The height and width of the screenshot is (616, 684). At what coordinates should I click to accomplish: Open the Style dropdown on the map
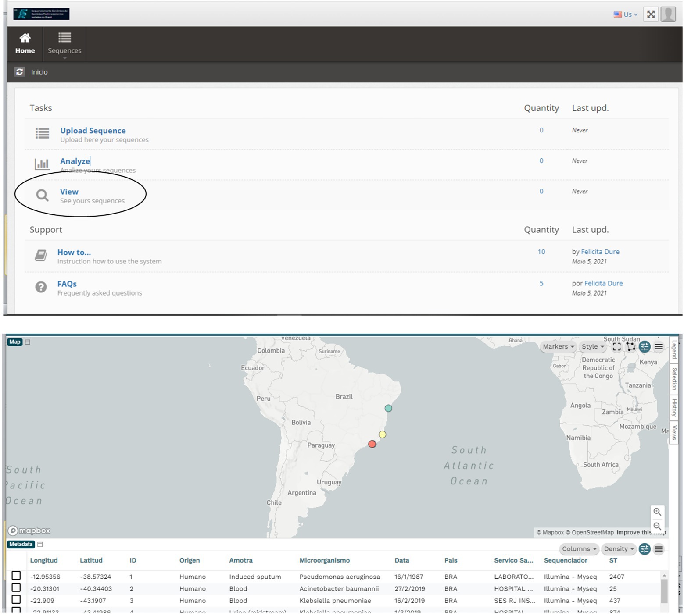coord(593,346)
